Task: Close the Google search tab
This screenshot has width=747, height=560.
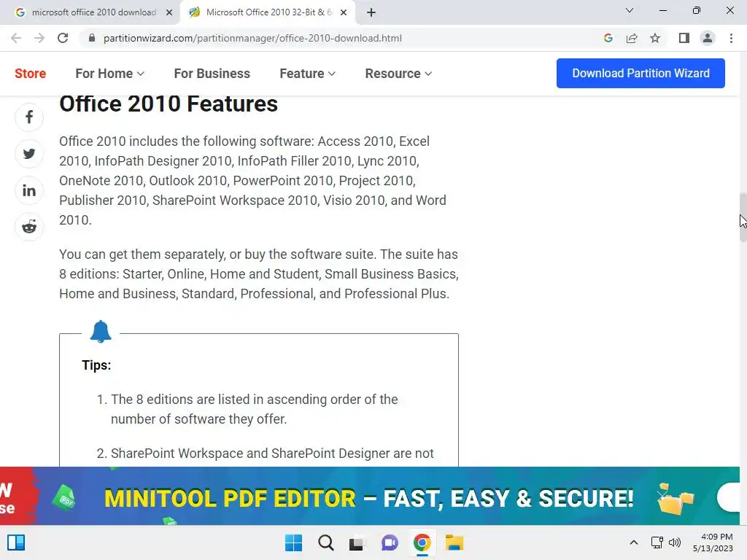Action: tap(169, 12)
